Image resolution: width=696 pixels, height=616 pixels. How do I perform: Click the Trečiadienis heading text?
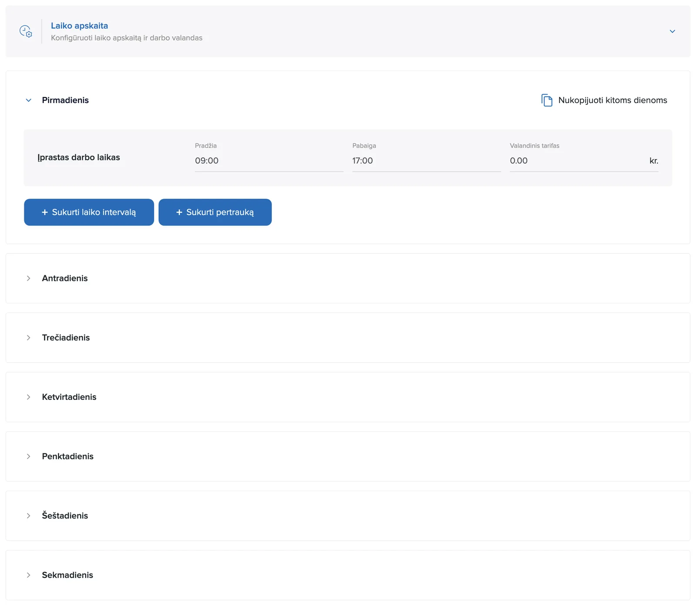[66, 338]
